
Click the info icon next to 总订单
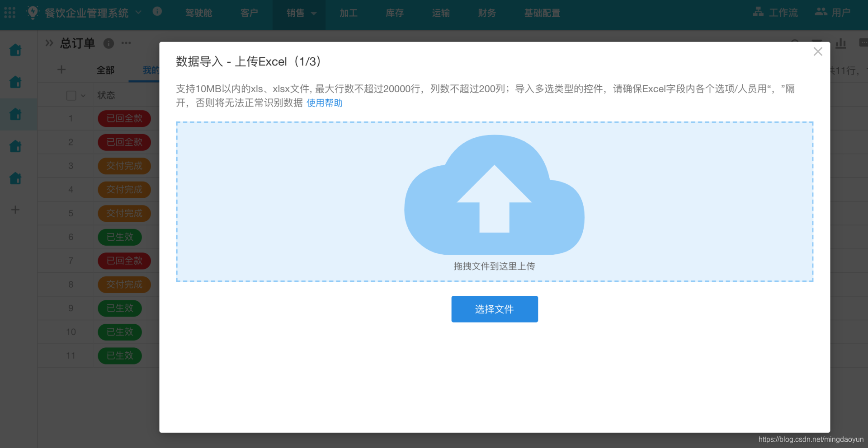pyautogui.click(x=108, y=43)
